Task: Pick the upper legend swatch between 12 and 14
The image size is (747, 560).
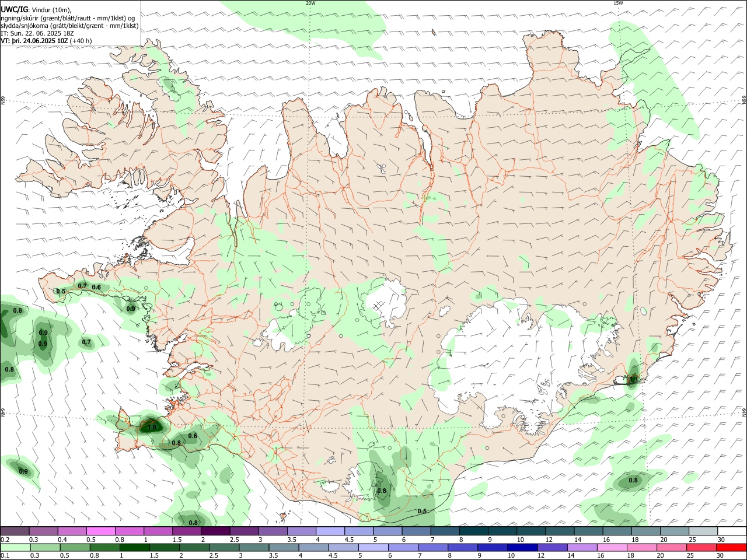Action: click(560, 531)
